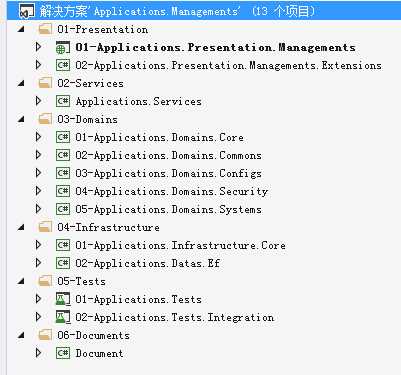The image size is (401, 375).
Task: Select 02-Applications.Tests.Integration project name
Action: tap(175, 317)
